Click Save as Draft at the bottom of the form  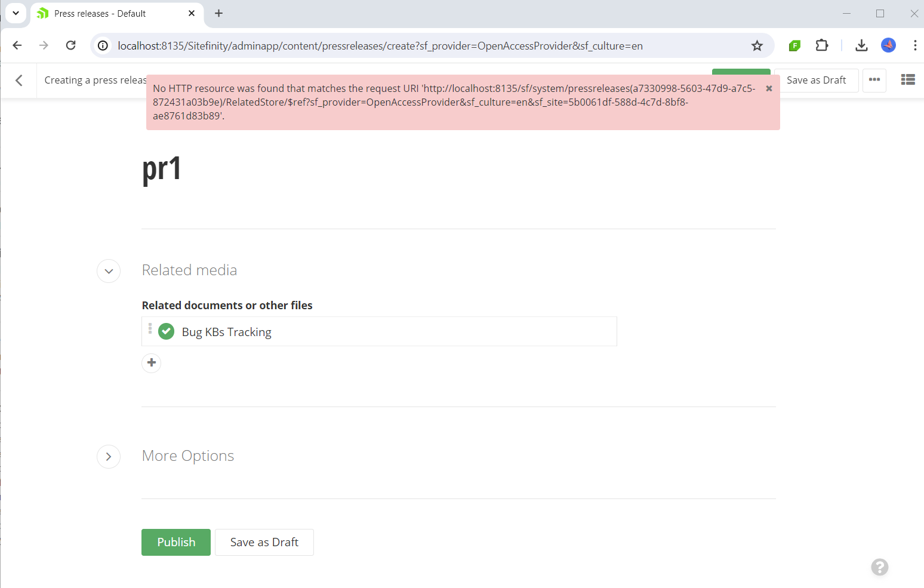click(x=264, y=542)
